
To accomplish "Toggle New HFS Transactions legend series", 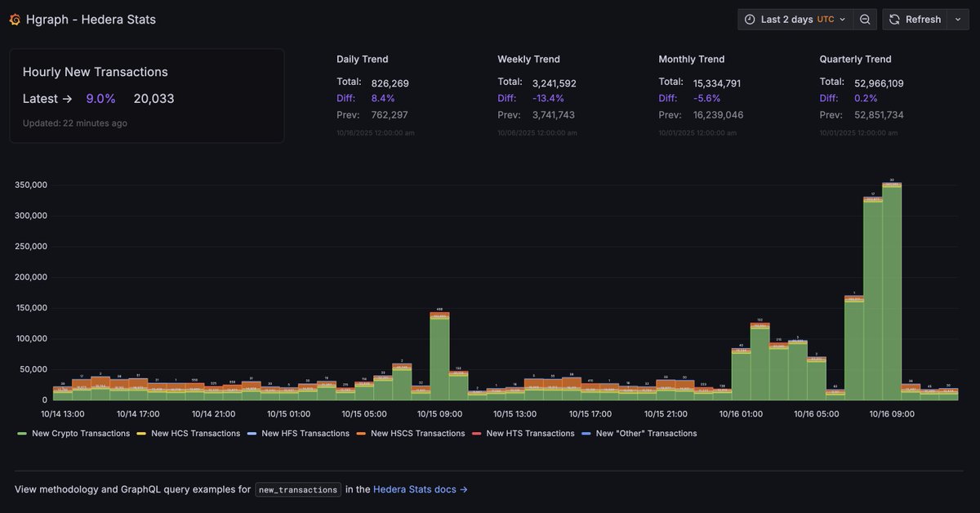I will point(298,434).
